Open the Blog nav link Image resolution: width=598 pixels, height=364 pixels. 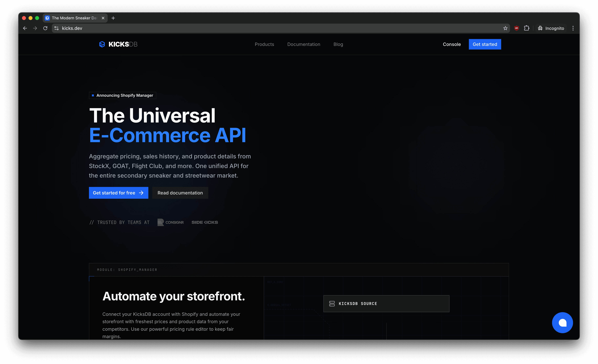(x=338, y=44)
